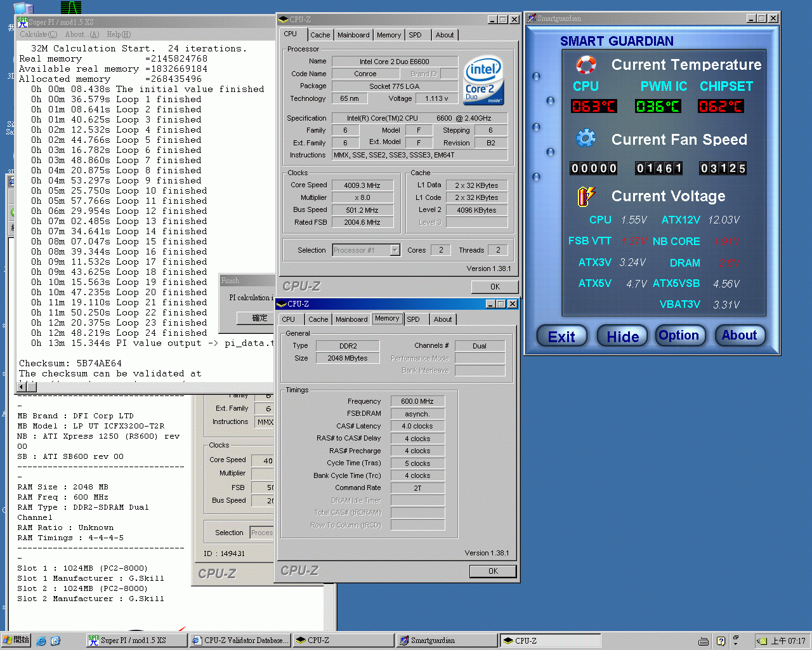Click VBAT3V 3.31V value
The height and width of the screenshot is (650, 812).
pyautogui.click(x=726, y=305)
